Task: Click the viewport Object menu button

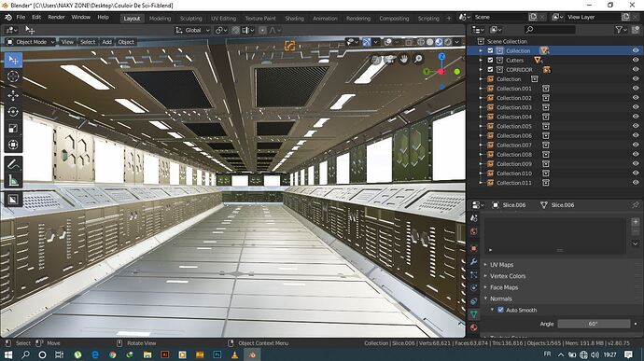Action: (126, 42)
